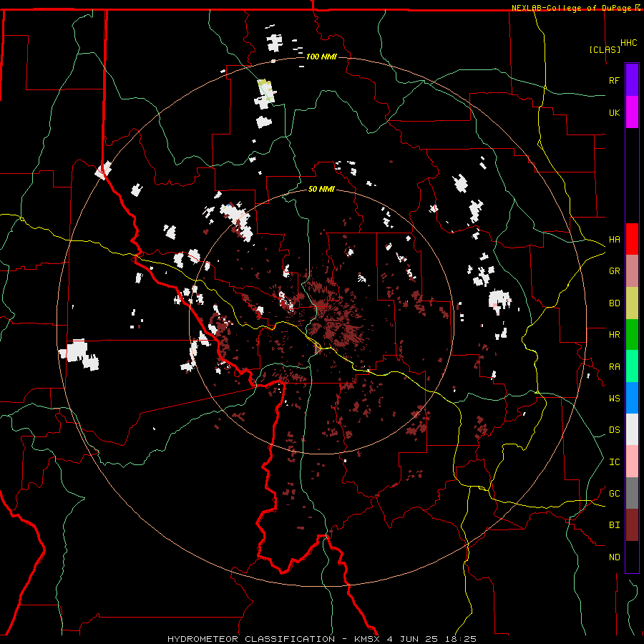Select the dusty pink GR legend swatch
Image resolution: width=644 pixels, height=644 pixels.
pyautogui.click(x=632, y=271)
